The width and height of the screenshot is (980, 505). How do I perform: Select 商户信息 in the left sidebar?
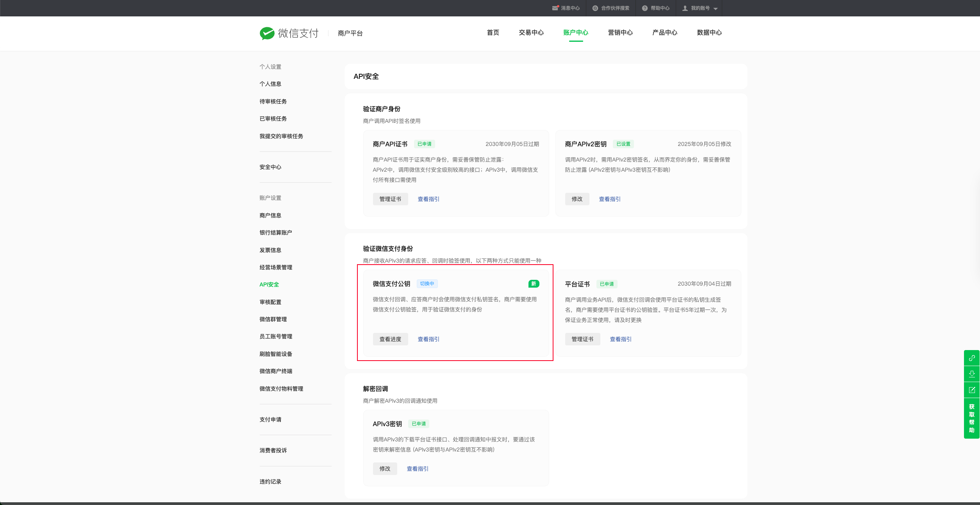pos(270,215)
